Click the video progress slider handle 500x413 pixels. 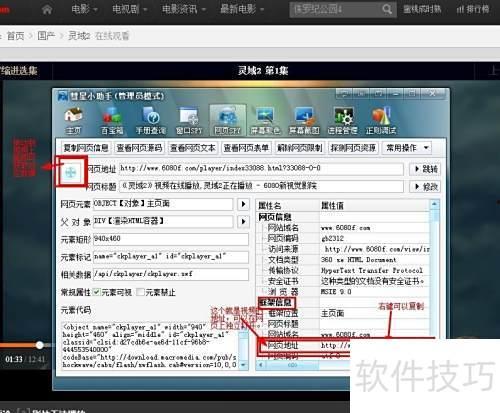pyautogui.click(x=40, y=345)
